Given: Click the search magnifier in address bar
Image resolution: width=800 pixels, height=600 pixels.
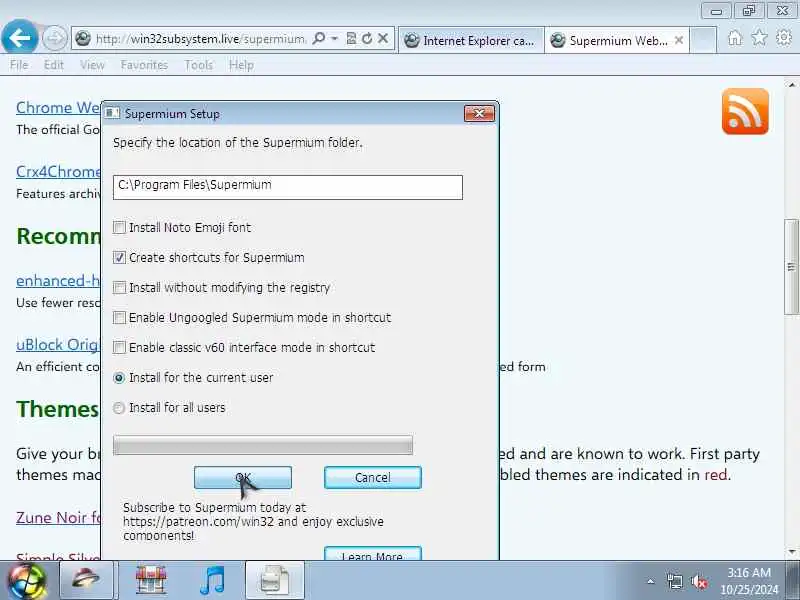Looking at the screenshot, I should click(x=319, y=38).
